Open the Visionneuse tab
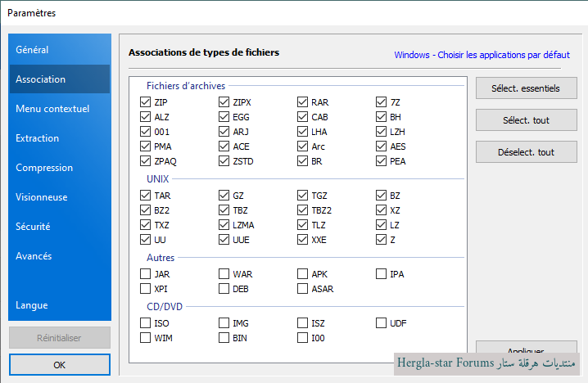This screenshot has width=588, height=383. [x=60, y=197]
